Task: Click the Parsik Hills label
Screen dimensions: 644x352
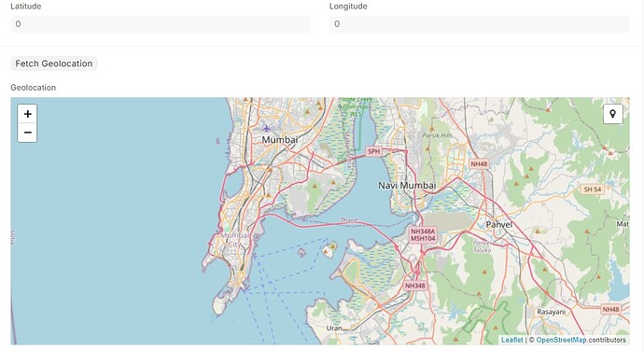Action: coord(438,135)
